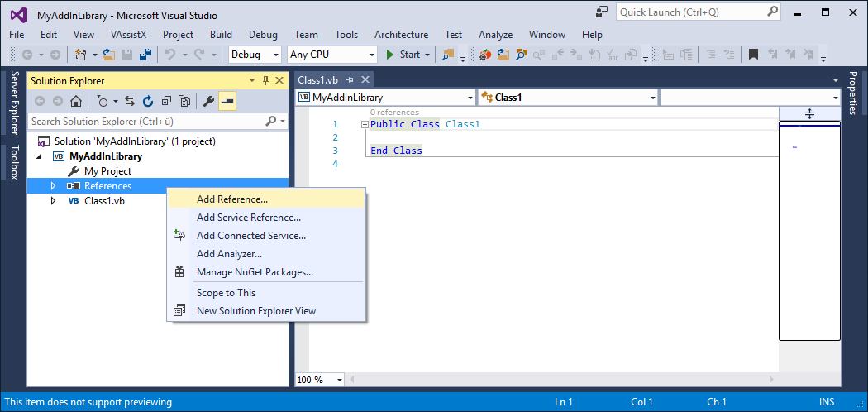Click the feedback icon beside Quick Launch
This screenshot has height=412, width=868.
coord(602,12)
